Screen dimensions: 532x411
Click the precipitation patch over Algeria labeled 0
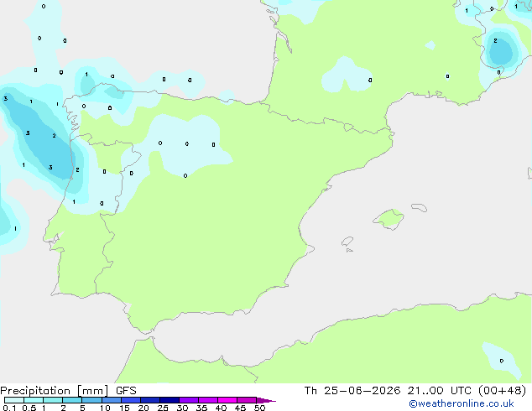pos(502,360)
